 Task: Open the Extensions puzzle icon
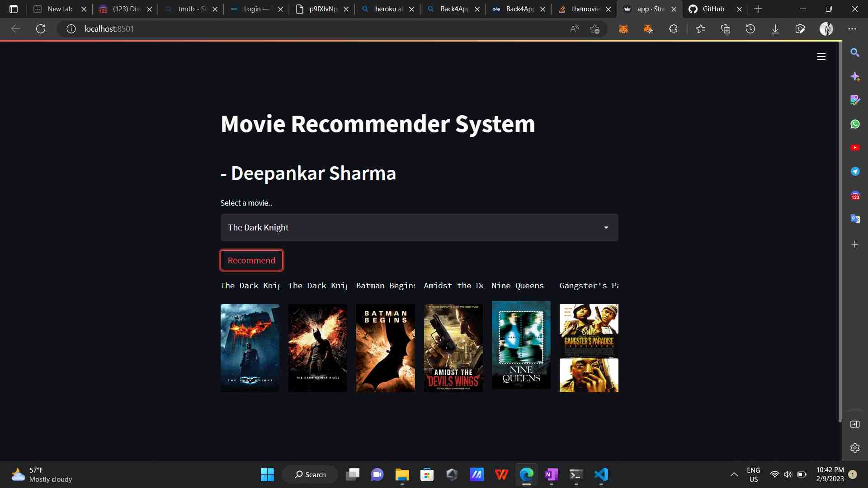coord(673,29)
